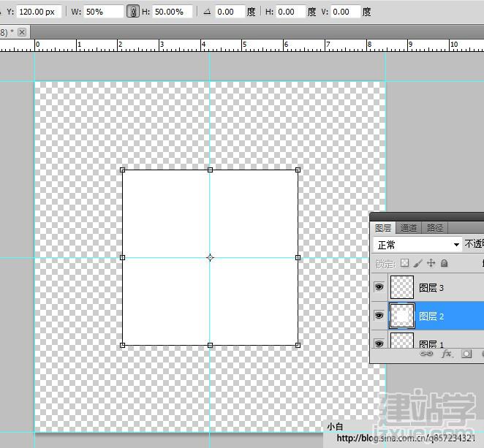Select the 图层 3 thumbnail
Viewport: 484px width, 448px height.
402,287
